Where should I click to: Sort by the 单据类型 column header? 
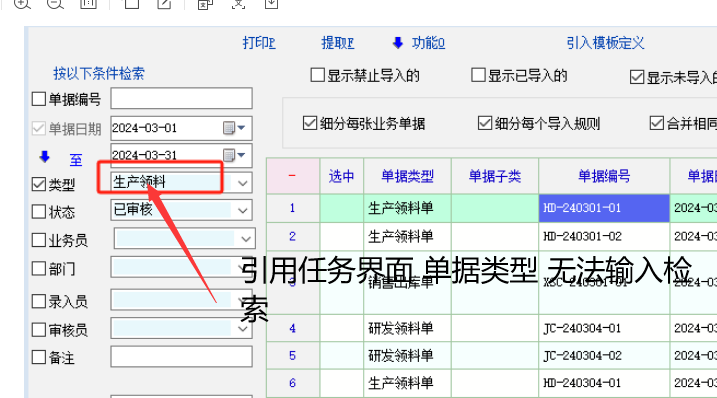(407, 176)
